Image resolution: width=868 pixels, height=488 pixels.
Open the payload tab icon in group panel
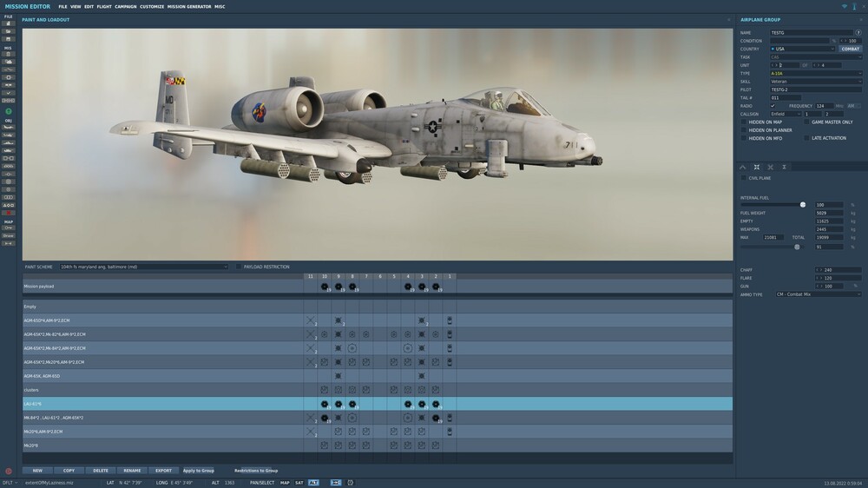757,167
